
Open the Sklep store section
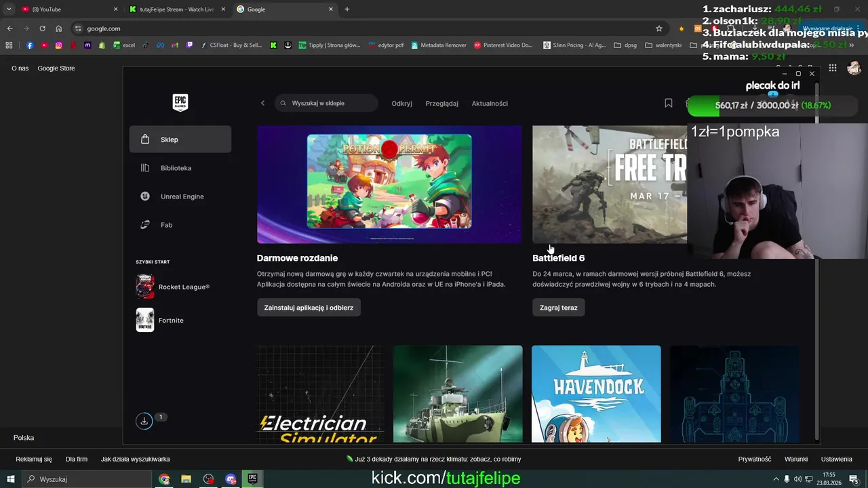pos(180,140)
